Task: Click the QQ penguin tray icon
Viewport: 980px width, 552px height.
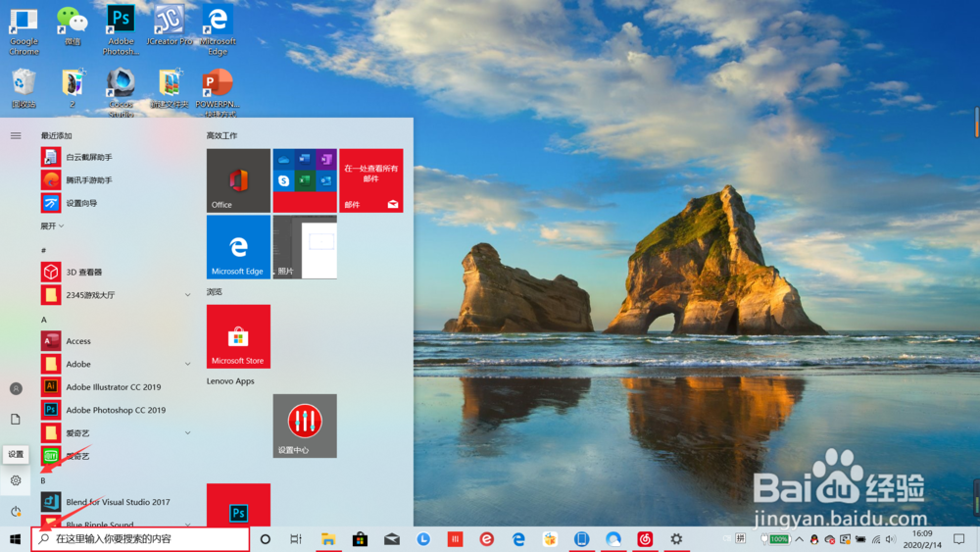Action: tap(813, 539)
